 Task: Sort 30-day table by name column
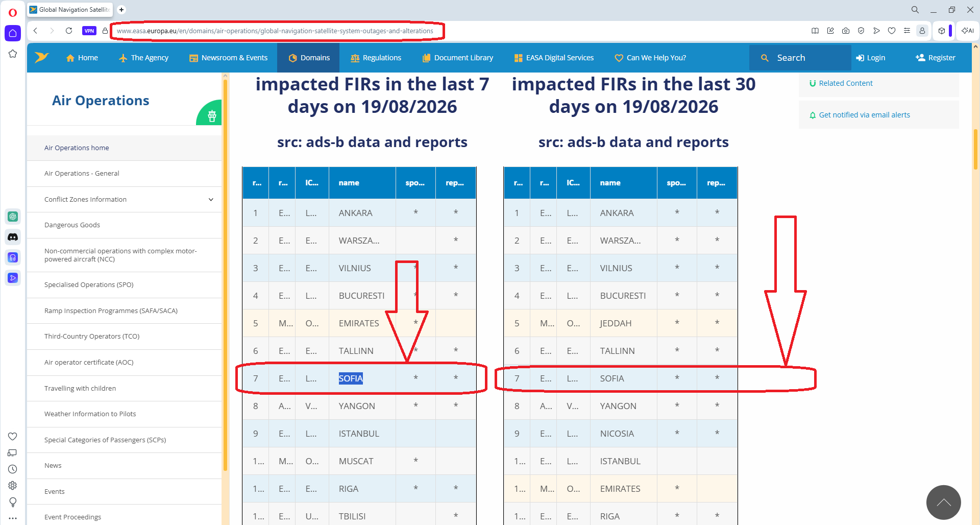pos(624,183)
